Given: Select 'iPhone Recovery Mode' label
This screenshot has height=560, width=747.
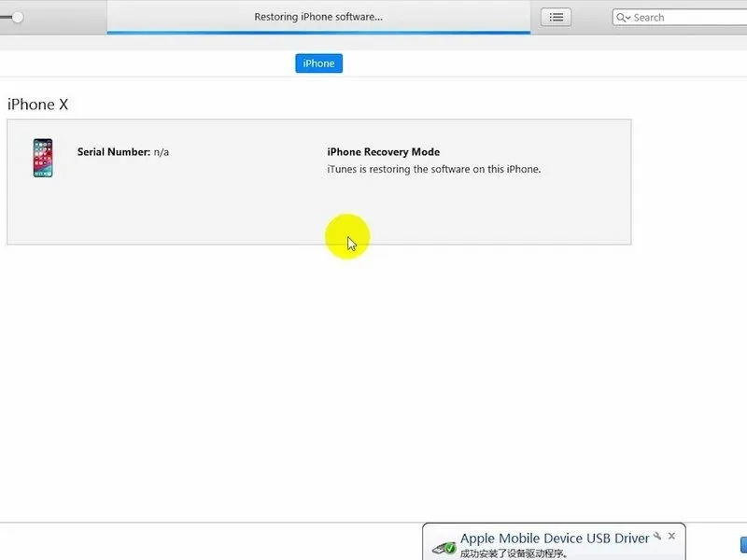Looking at the screenshot, I should (384, 152).
